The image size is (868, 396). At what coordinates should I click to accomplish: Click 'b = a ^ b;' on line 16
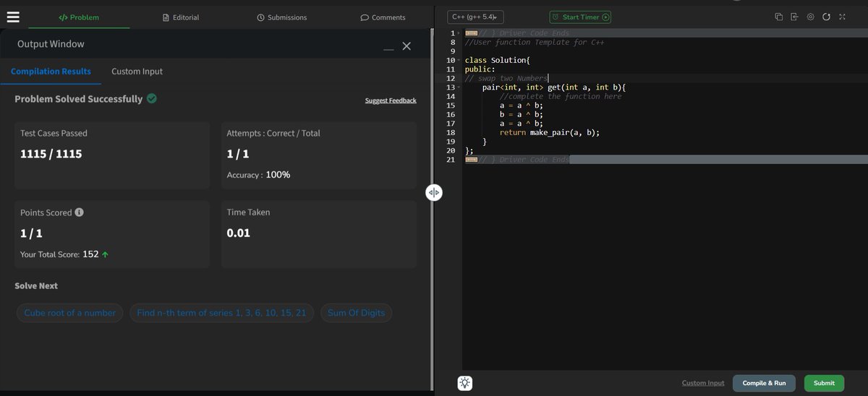521,115
